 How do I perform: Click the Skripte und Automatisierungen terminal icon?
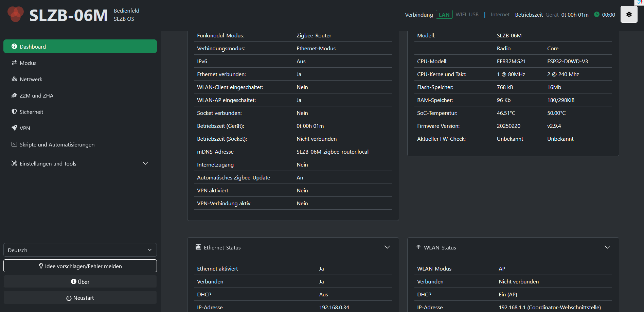[14, 144]
